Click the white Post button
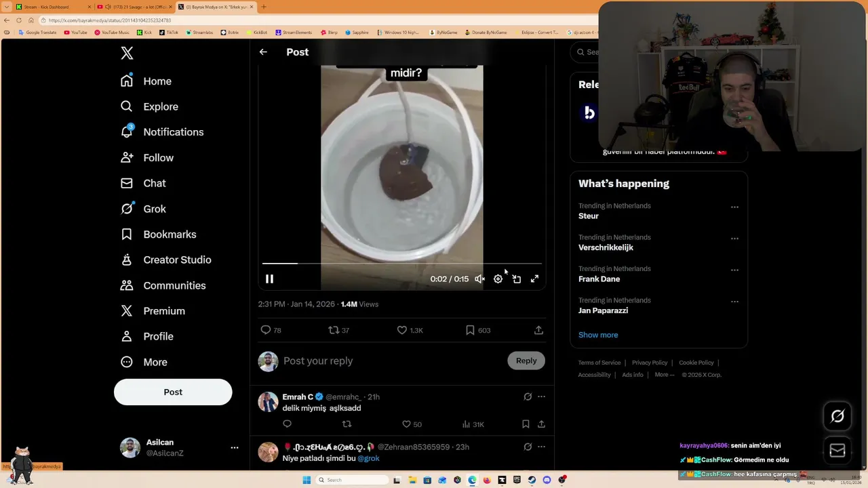Image resolution: width=868 pixels, height=488 pixels. (x=173, y=392)
